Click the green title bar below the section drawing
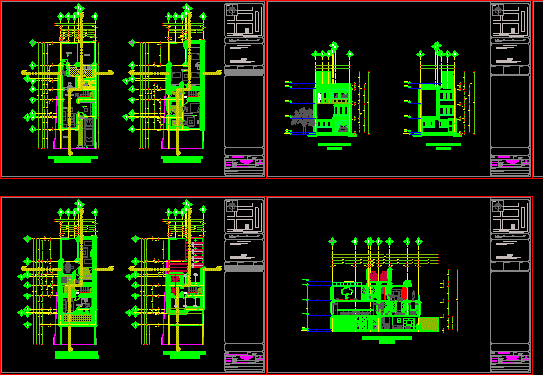Screen dimensions: 543x375 pos(387,339)
